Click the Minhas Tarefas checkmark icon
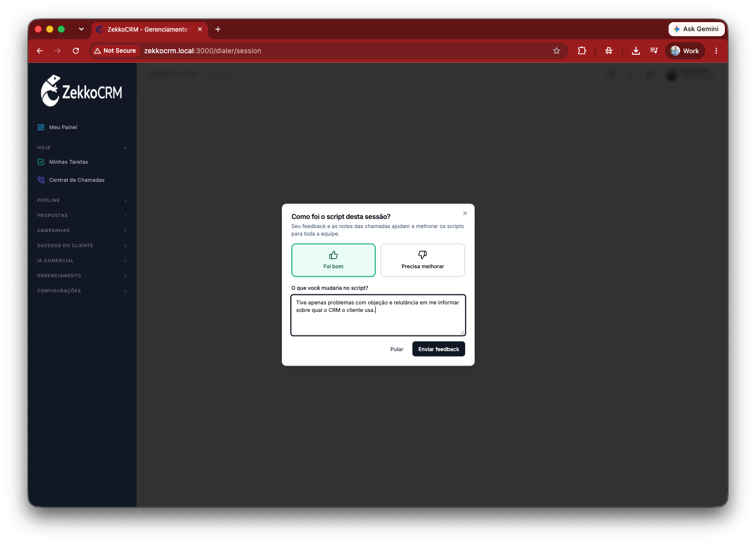Screen dimensions: 756x544 coord(41,162)
